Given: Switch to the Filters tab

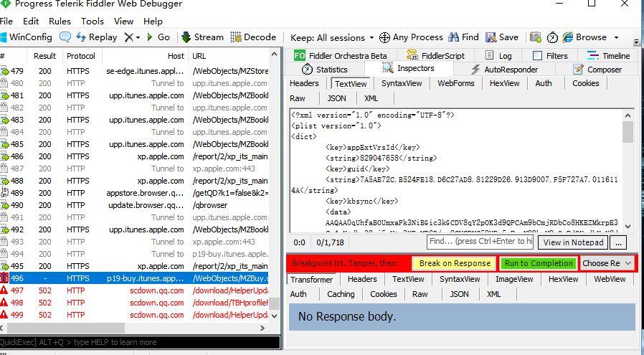Looking at the screenshot, I should (550, 56).
